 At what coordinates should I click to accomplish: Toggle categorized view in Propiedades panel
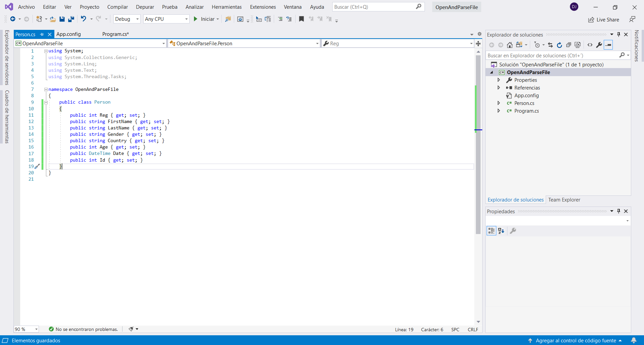[491, 231]
